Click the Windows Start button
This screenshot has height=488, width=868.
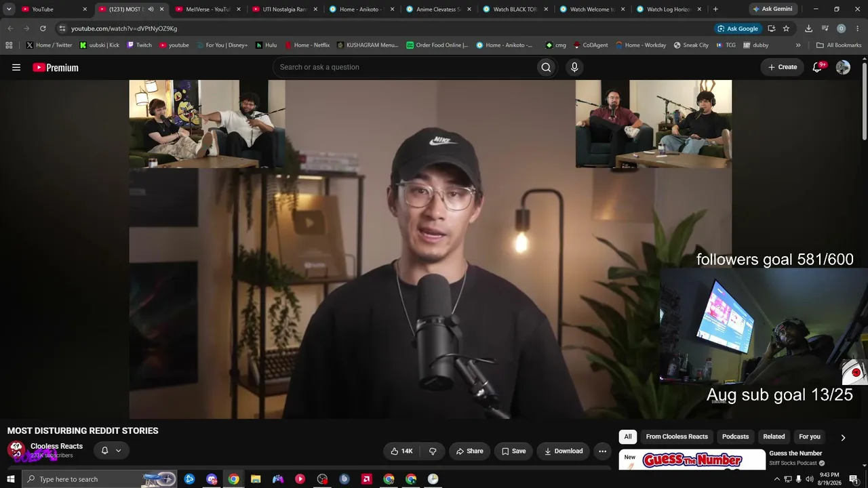(10, 479)
